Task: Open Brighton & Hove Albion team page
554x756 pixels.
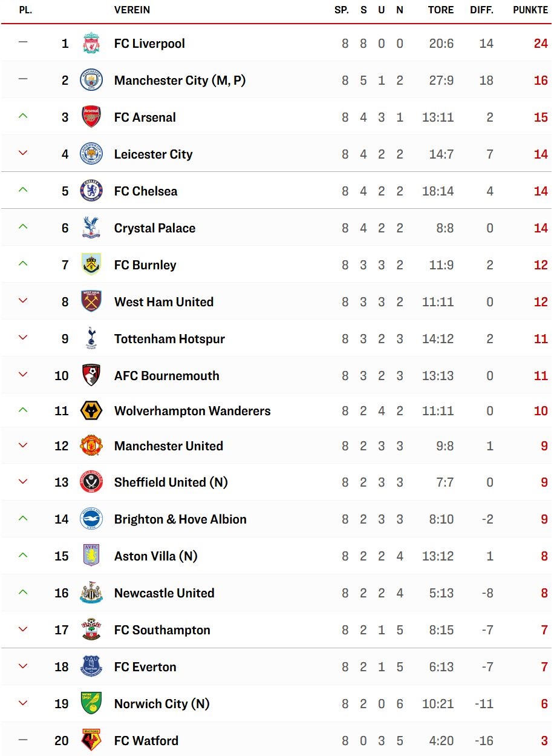Action: click(180, 519)
